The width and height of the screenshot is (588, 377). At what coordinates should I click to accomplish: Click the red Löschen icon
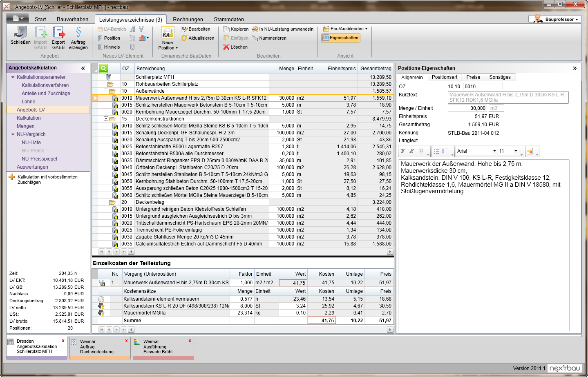click(226, 47)
